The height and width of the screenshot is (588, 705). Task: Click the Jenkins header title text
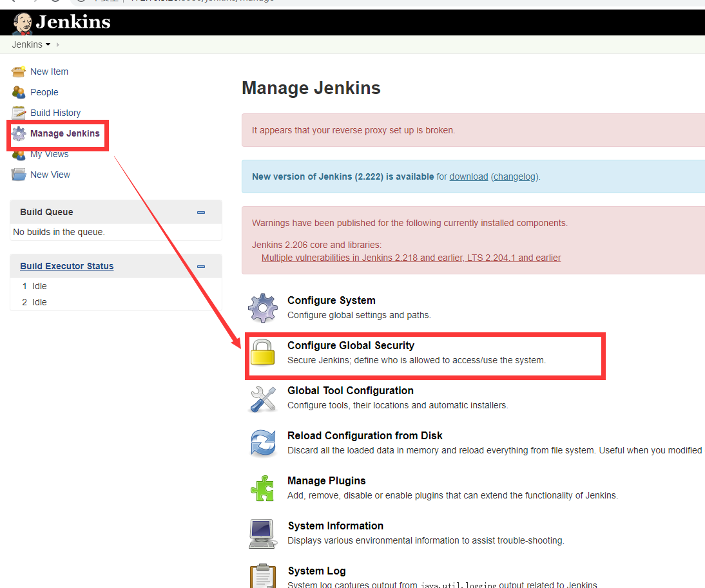pos(73,22)
